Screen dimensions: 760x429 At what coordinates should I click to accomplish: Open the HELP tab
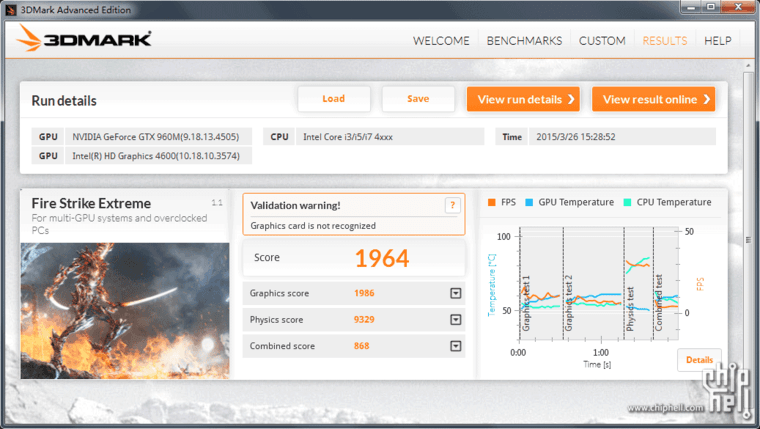pos(717,41)
